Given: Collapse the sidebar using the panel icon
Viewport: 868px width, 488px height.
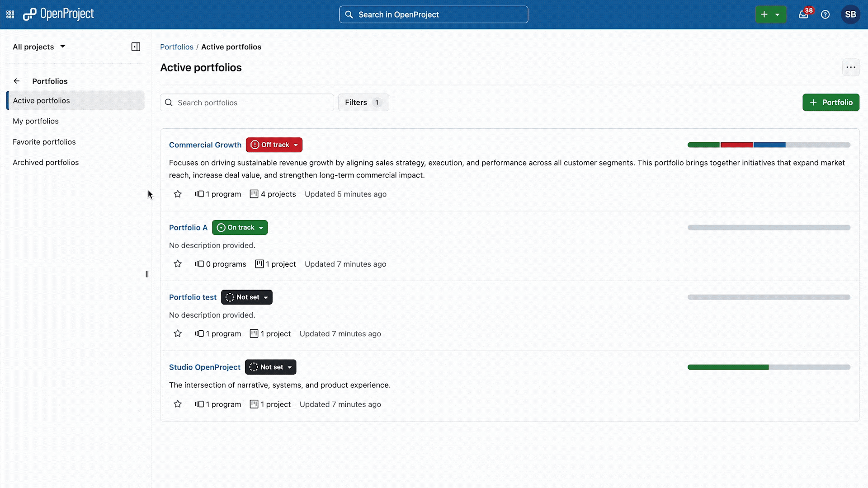Looking at the screenshot, I should pyautogui.click(x=136, y=47).
